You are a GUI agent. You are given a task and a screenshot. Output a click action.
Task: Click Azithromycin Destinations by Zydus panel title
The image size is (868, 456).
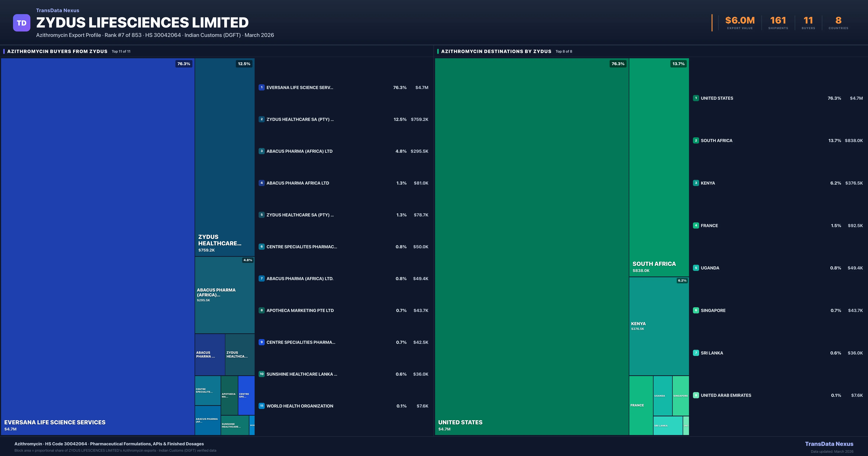[x=496, y=51]
